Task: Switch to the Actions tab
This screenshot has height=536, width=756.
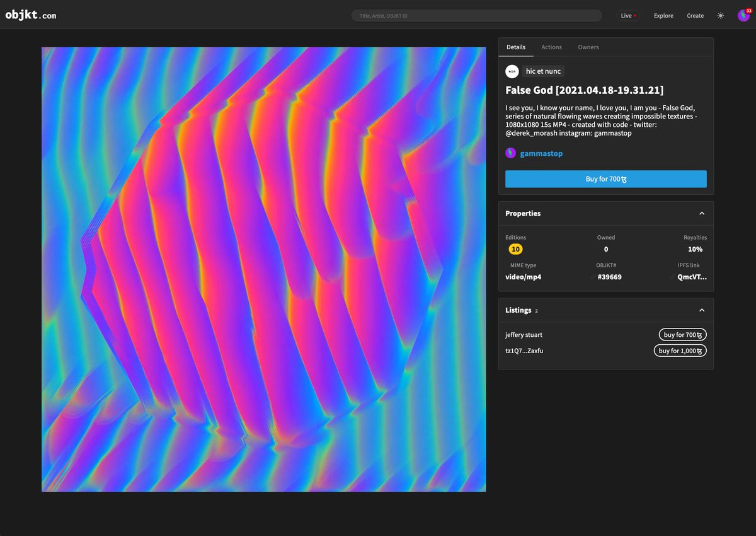Action: click(551, 47)
